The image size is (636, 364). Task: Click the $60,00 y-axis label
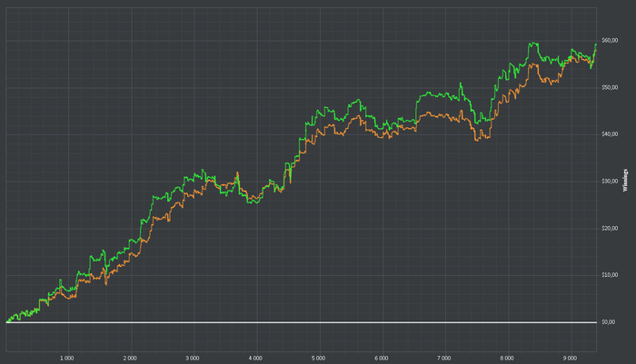(x=610, y=40)
